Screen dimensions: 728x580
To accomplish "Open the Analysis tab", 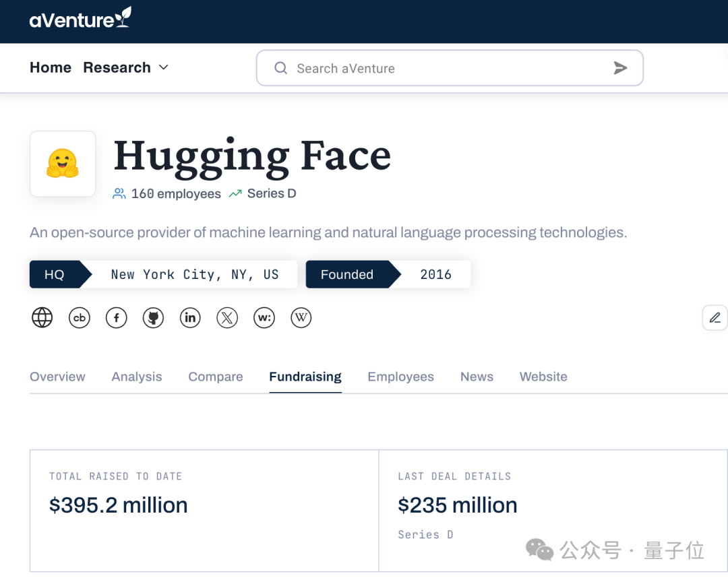I will point(136,377).
